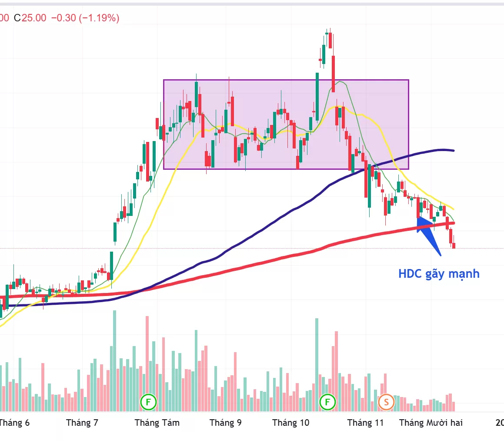This screenshot has width=504, height=441.
Task: Select Tháng 10 on the time axis
Action: tap(290, 423)
